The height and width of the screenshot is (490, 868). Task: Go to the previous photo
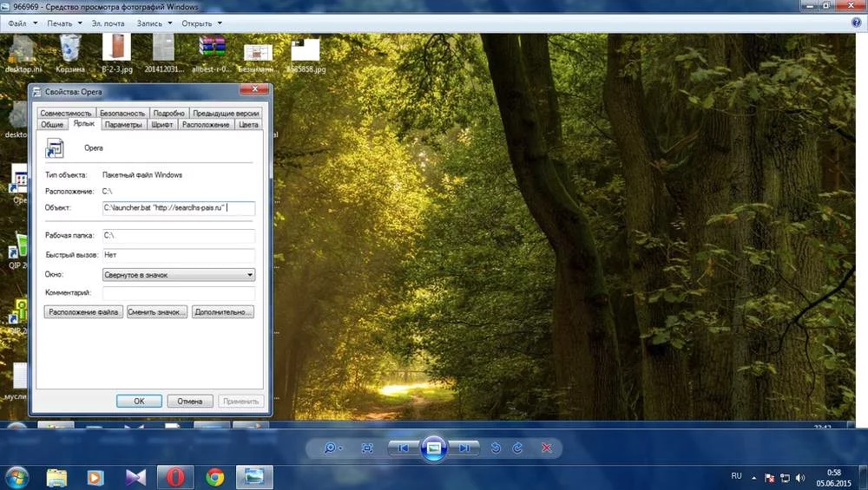pyautogui.click(x=403, y=448)
